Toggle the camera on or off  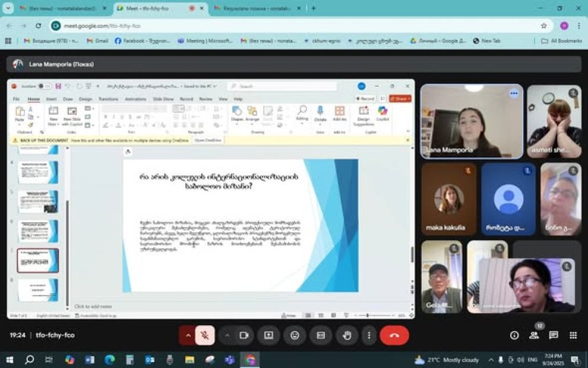pyautogui.click(x=243, y=335)
